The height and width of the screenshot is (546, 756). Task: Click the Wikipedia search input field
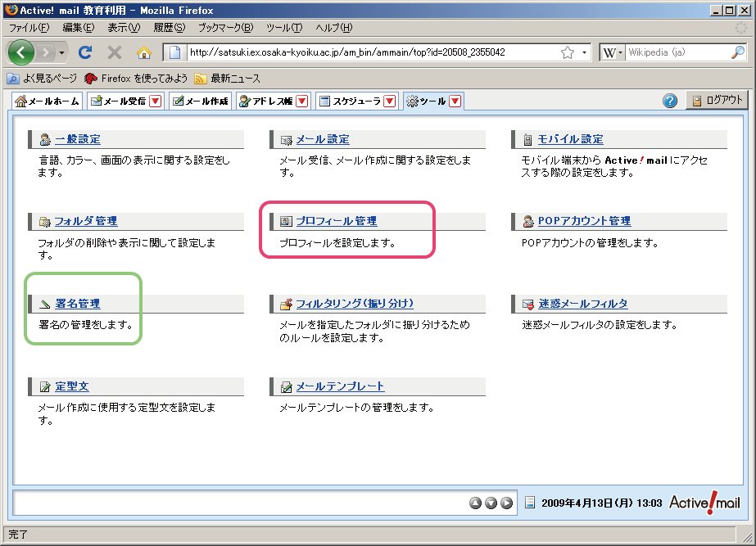676,52
